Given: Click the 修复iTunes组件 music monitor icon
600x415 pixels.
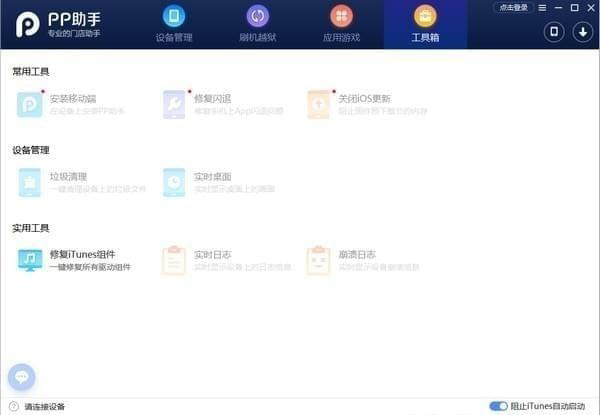Looking at the screenshot, I should coord(30,260).
